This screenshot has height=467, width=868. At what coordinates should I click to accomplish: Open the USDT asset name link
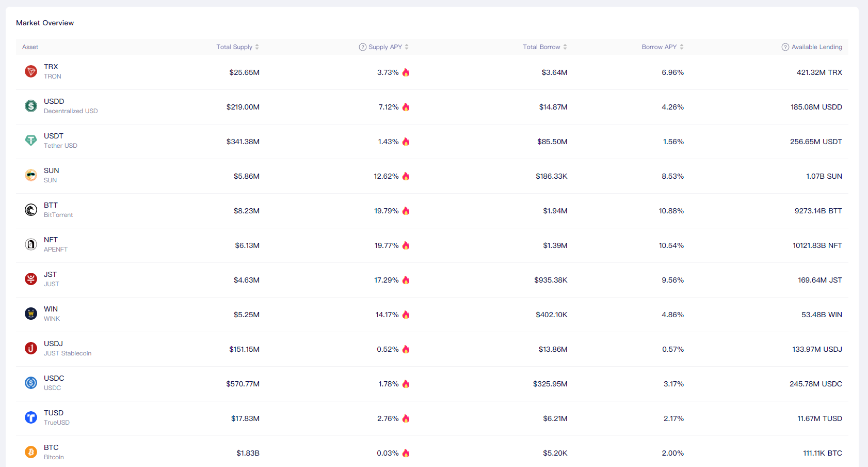[54, 136]
